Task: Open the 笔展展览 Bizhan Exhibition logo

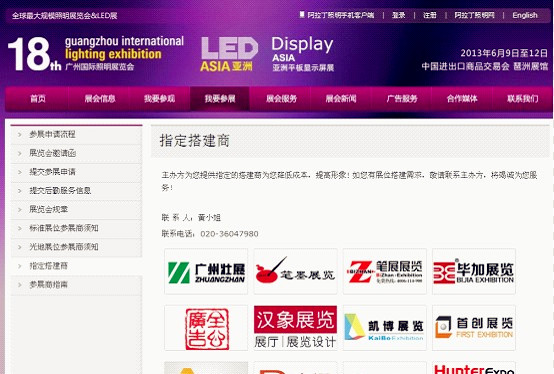Action: [x=385, y=271]
